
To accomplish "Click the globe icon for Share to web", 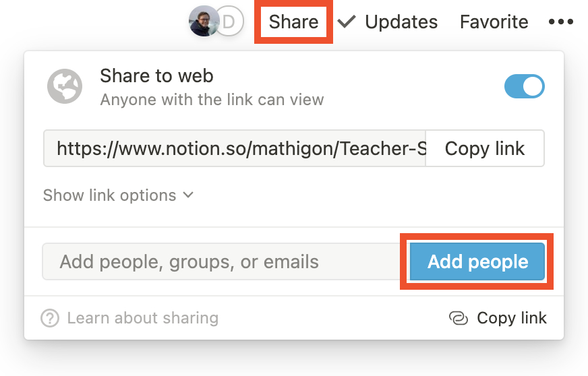I will 65,86.
